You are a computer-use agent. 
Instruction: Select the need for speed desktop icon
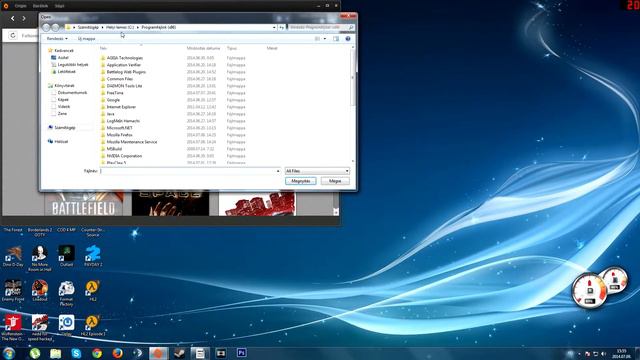pyautogui.click(x=40, y=327)
